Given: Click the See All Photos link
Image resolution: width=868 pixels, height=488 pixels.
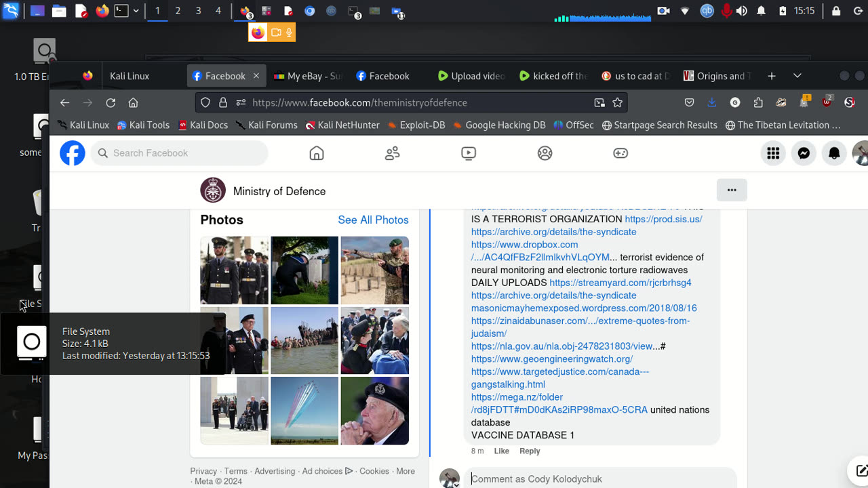Looking at the screenshot, I should (x=373, y=220).
